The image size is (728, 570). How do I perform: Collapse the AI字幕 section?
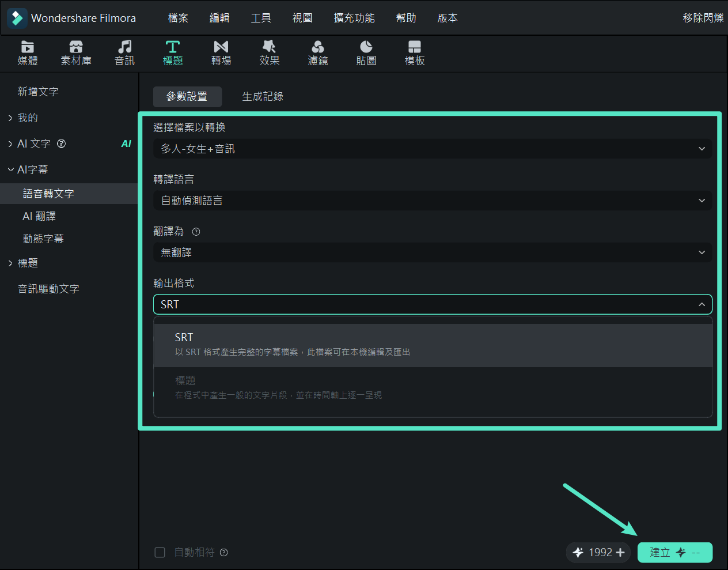[10, 169]
